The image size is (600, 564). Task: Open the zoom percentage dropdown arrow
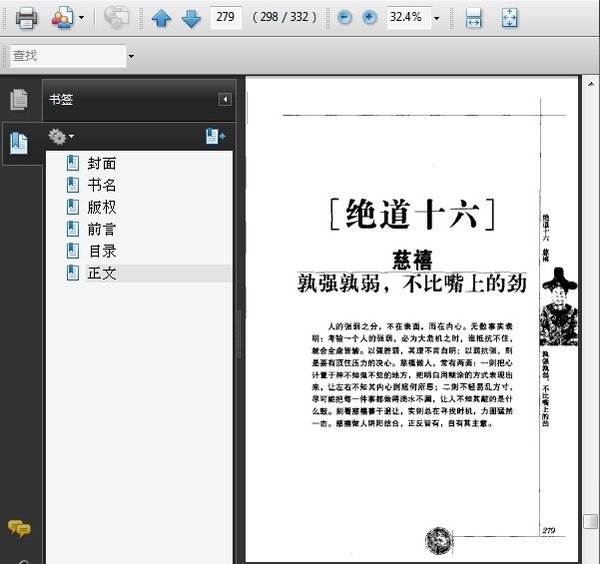point(436,18)
